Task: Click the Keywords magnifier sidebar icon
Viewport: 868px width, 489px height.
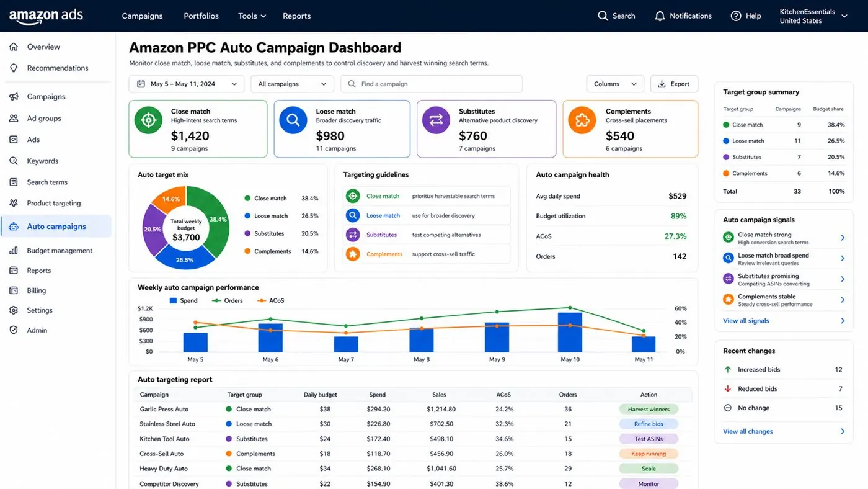Action: (x=14, y=161)
